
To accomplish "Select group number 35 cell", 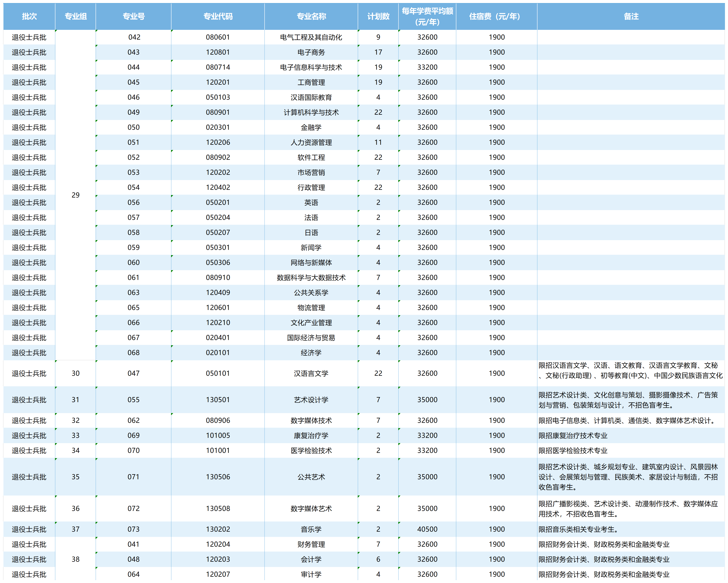I will click(x=76, y=477).
